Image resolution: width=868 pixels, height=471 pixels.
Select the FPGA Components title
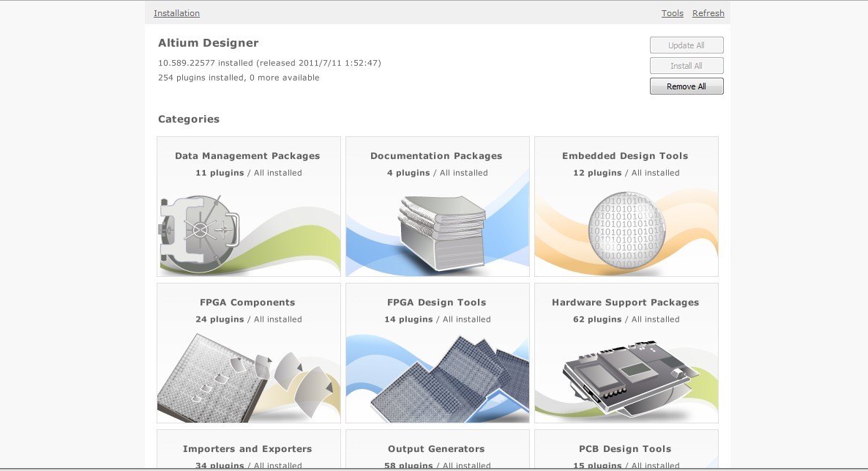[x=247, y=303]
